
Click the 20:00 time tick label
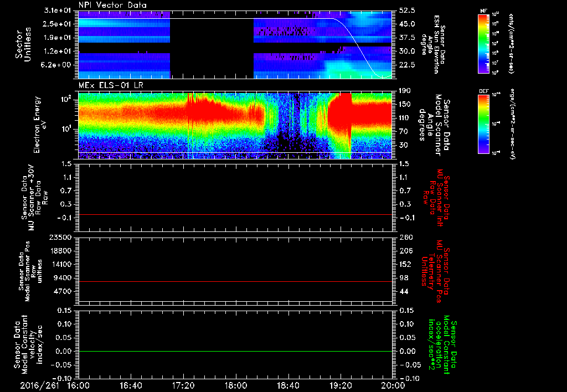[x=393, y=385]
